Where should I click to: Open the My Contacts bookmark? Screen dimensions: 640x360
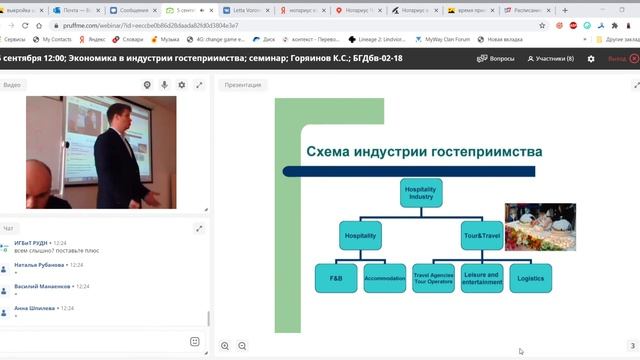point(52,40)
